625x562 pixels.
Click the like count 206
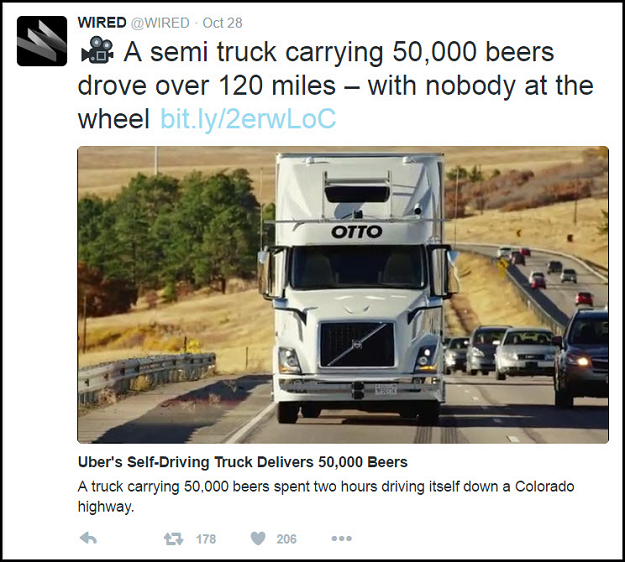287,539
